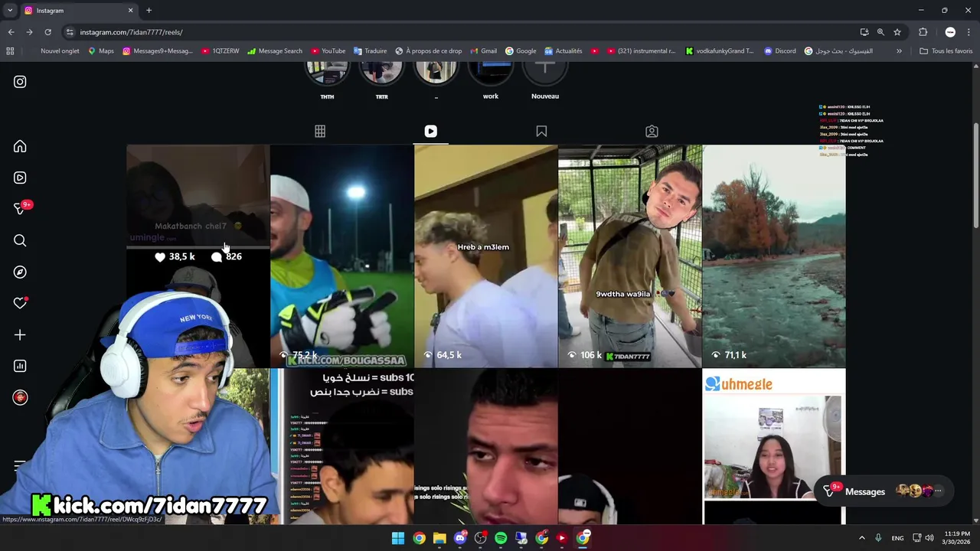Open Discord from the taskbar

[460, 538]
